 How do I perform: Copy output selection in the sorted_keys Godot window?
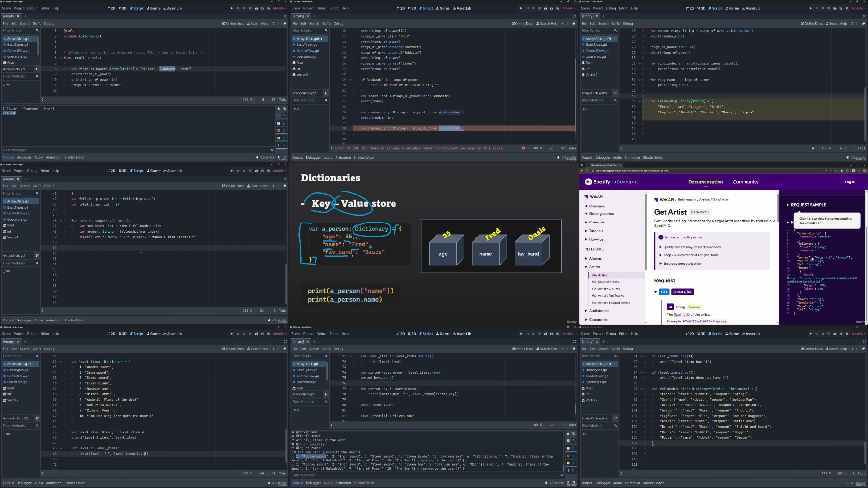574,433
